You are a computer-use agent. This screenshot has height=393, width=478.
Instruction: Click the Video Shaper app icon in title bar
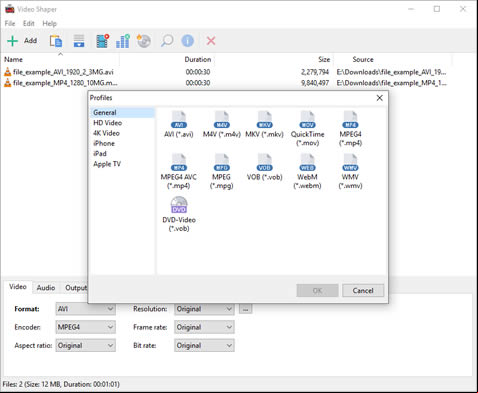pos(10,9)
